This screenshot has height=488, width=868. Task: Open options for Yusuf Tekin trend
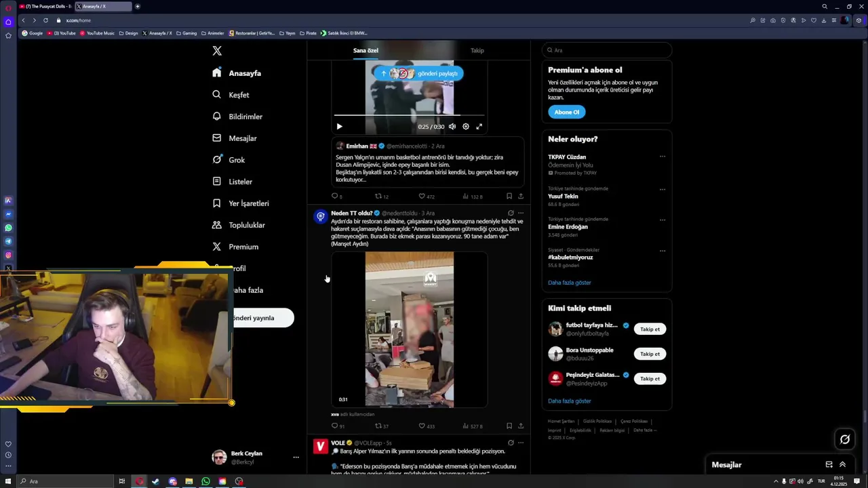tap(663, 189)
